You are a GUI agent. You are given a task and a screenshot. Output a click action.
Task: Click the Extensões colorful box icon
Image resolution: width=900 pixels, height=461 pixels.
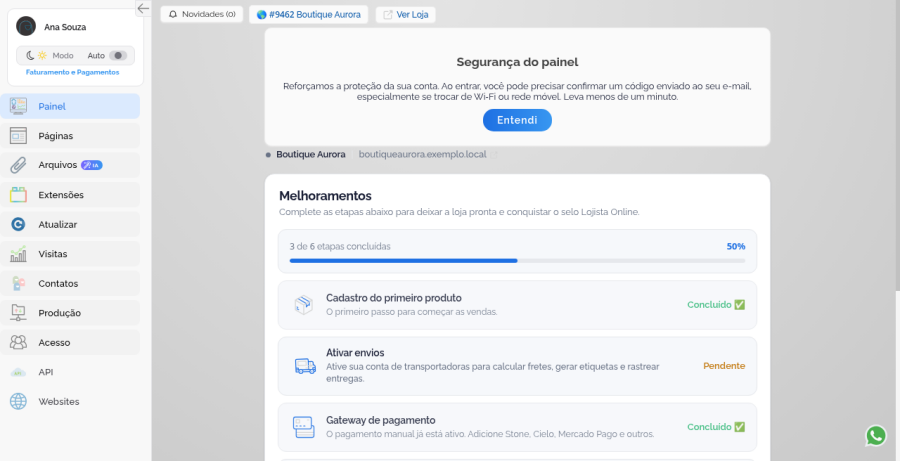[18, 195]
